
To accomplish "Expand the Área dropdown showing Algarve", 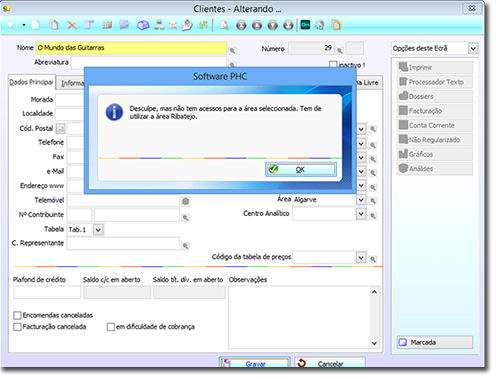I will [x=361, y=200].
